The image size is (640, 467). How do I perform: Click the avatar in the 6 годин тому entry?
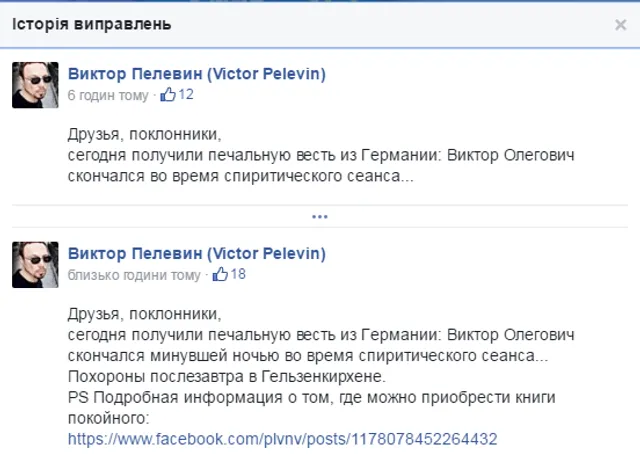tap(35, 85)
